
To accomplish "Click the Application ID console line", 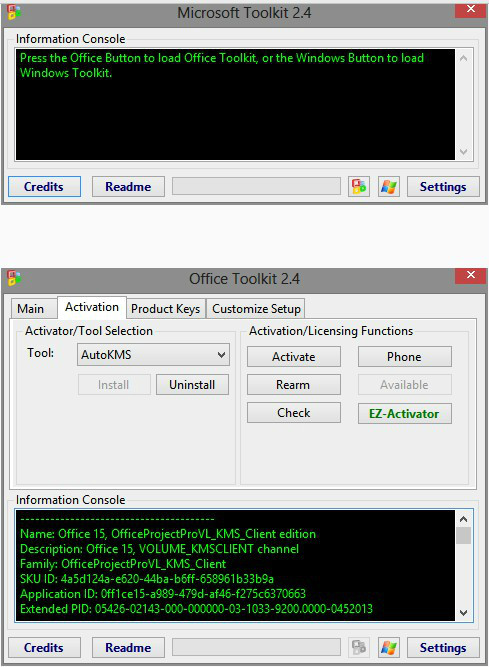I will 163,593.
